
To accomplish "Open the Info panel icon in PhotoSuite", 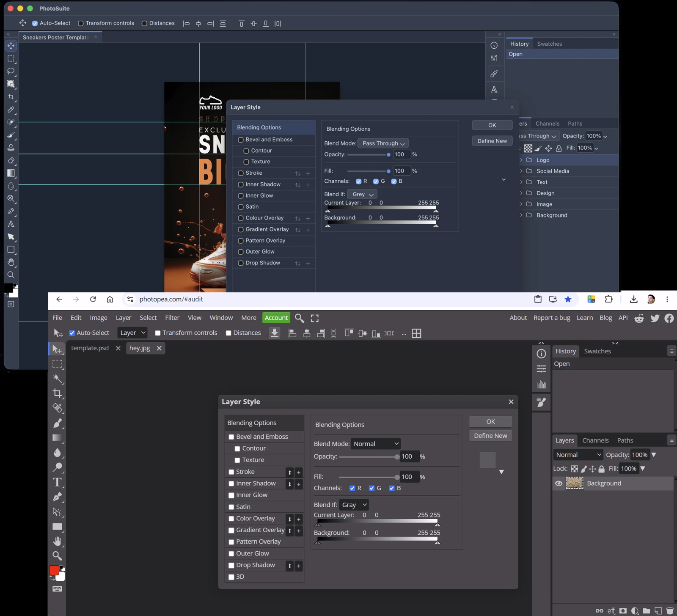I will (x=494, y=45).
